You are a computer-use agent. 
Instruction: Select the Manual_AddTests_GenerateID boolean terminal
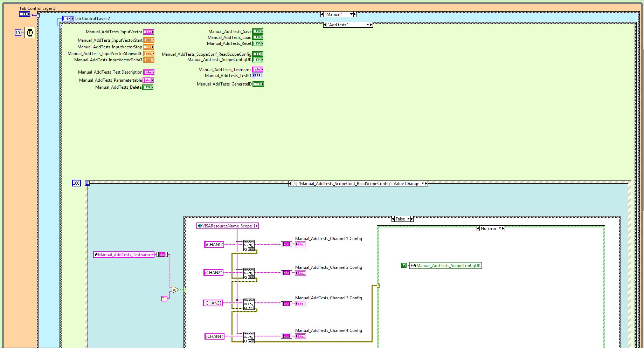click(258, 84)
